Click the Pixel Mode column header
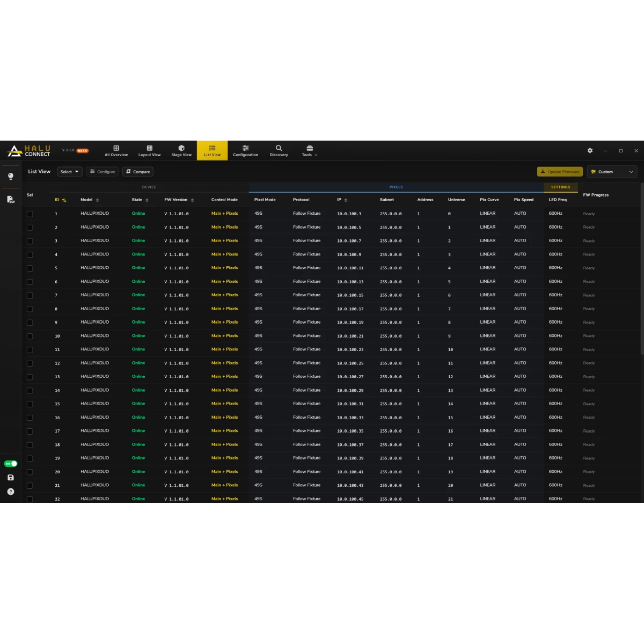Viewport: 644px width, 644px height. click(265, 200)
